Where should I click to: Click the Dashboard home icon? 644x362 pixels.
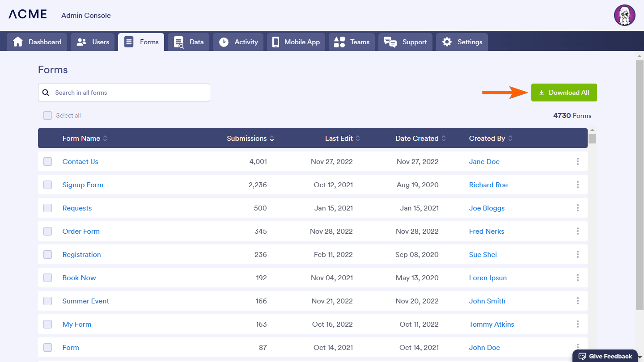pos(18,42)
